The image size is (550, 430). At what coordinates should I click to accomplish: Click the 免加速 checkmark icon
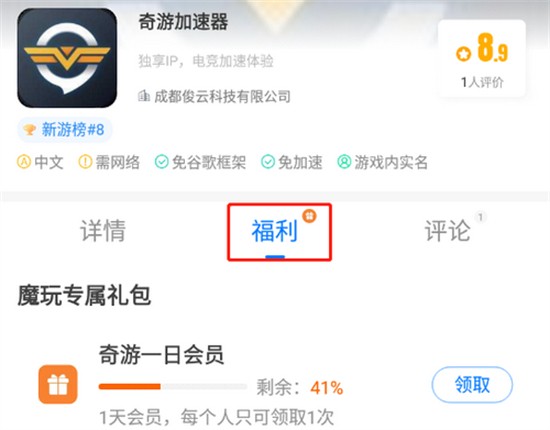tap(268, 162)
